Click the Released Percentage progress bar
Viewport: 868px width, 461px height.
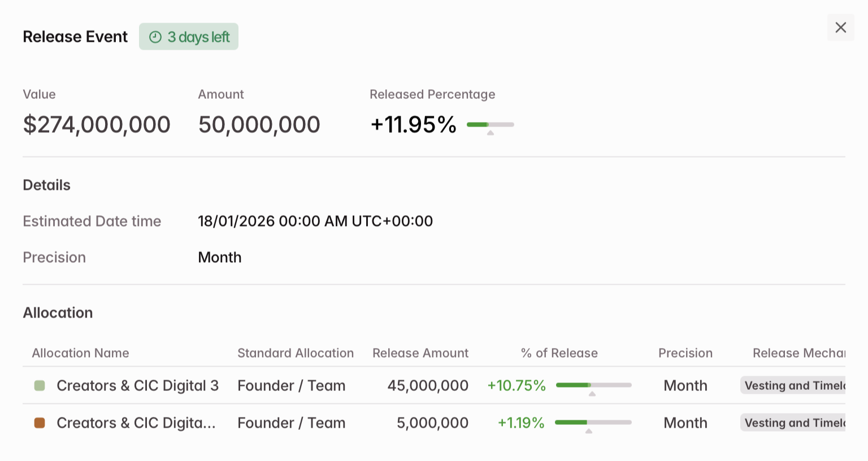(490, 124)
